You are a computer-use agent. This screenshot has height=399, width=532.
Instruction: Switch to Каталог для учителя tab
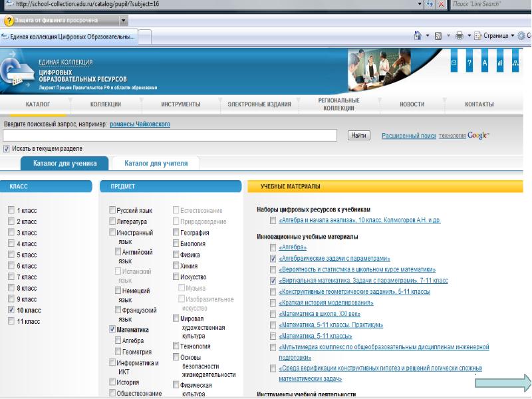156,163
